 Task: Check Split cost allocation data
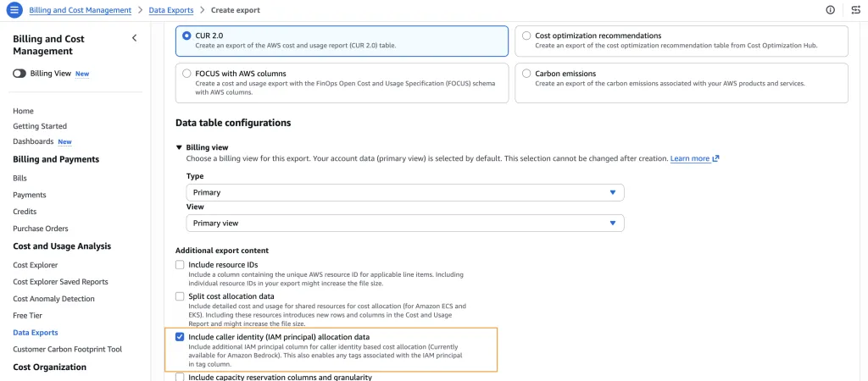[x=180, y=296]
